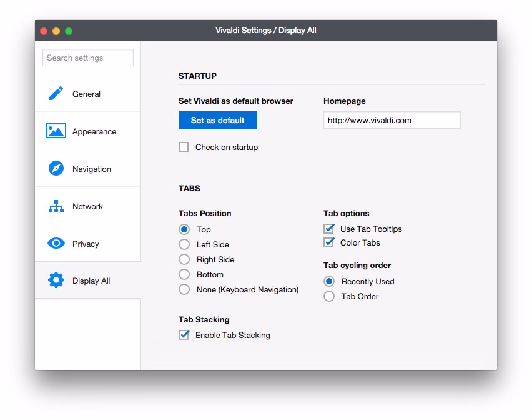The image size is (532, 420).
Task: Turn off Enable Tab Stacking
Action: 184,335
